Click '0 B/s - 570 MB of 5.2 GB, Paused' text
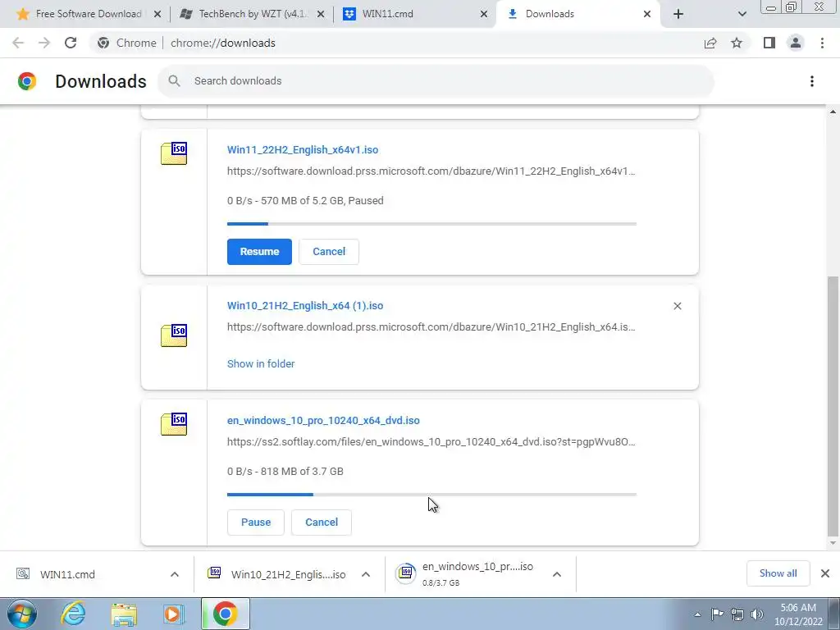840x630 pixels. [305, 201]
